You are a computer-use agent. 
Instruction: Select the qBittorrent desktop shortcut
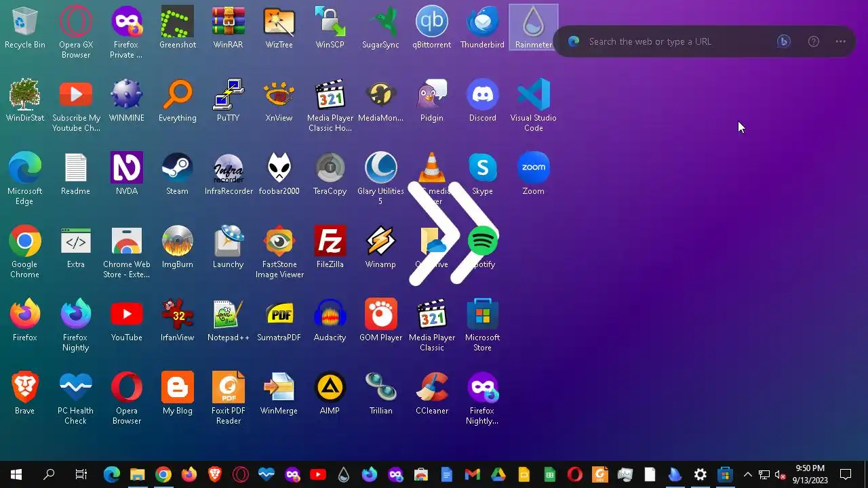pos(431,28)
